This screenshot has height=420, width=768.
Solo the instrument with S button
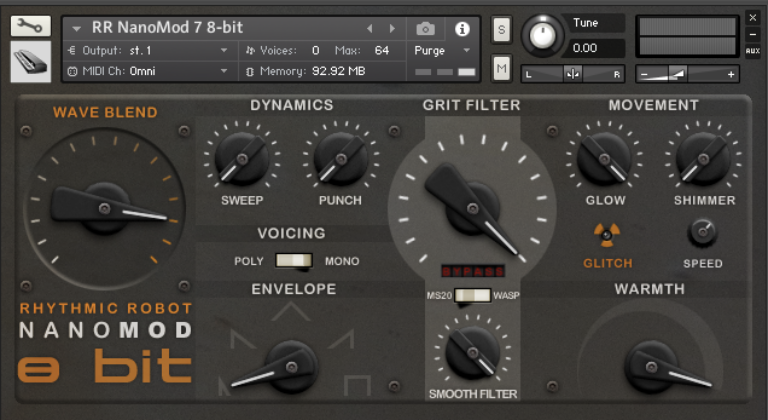click(x=502, y=29)
